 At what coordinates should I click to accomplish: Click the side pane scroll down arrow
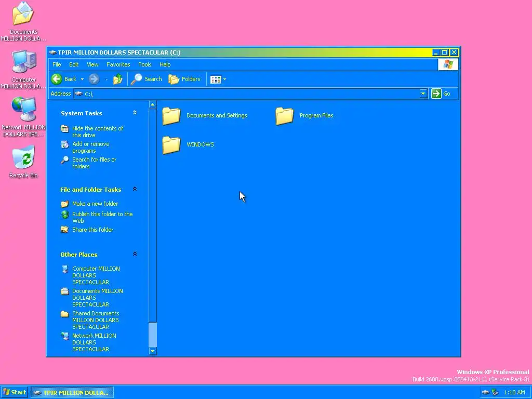click(x=153, y=351)
